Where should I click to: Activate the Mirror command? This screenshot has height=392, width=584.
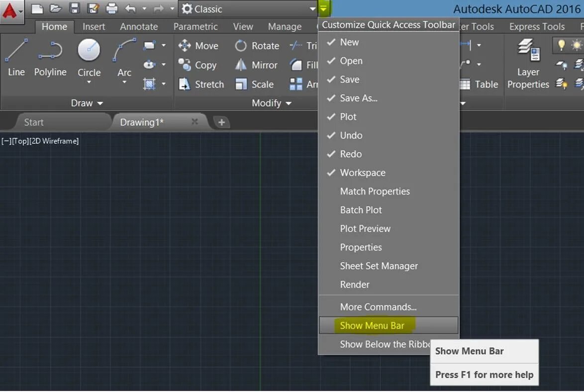point(256,65)
